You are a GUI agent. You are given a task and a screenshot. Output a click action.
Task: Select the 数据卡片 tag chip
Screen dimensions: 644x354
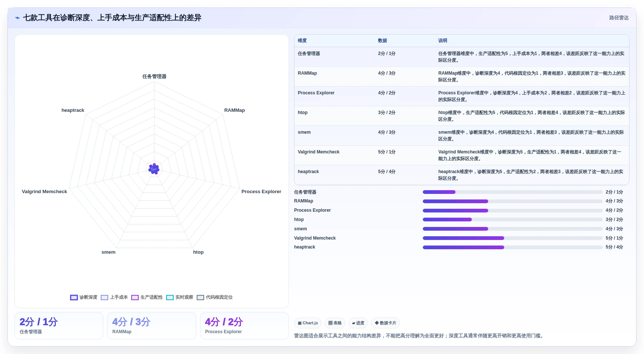(386, 323)
